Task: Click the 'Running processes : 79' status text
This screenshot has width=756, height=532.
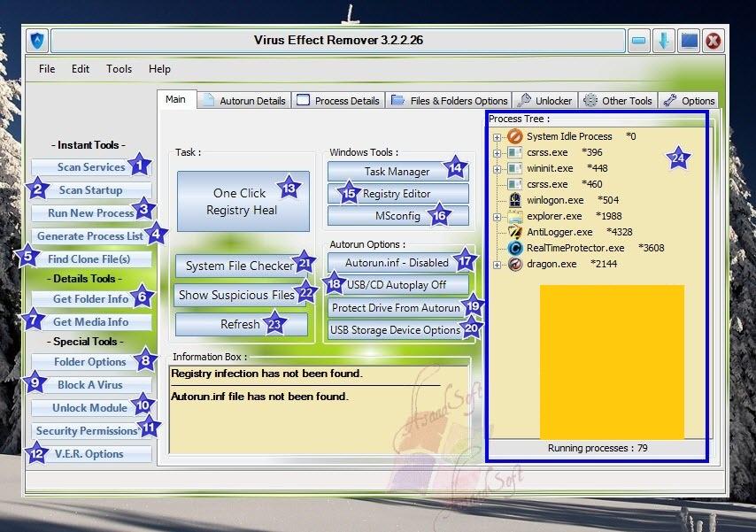Action: (598, 448)
